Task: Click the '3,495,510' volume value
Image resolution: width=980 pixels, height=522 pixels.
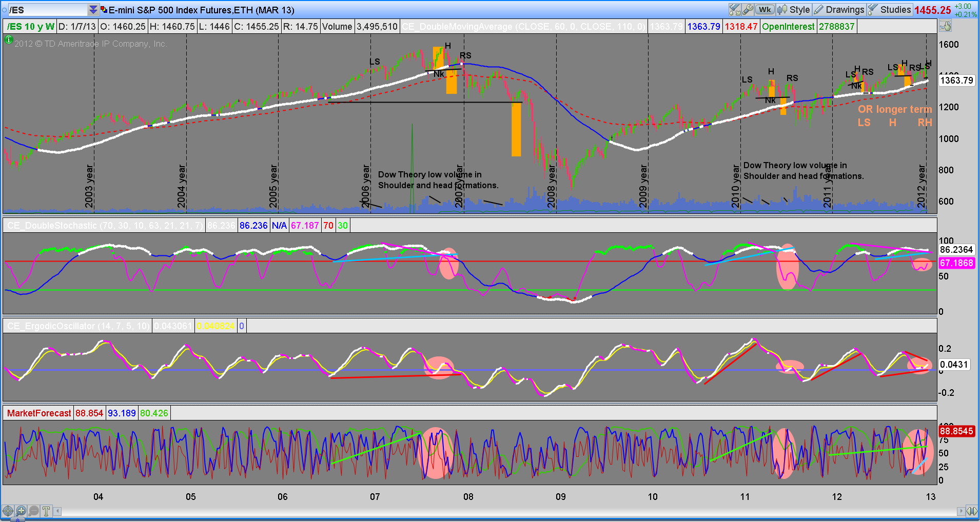Action: 377,27
